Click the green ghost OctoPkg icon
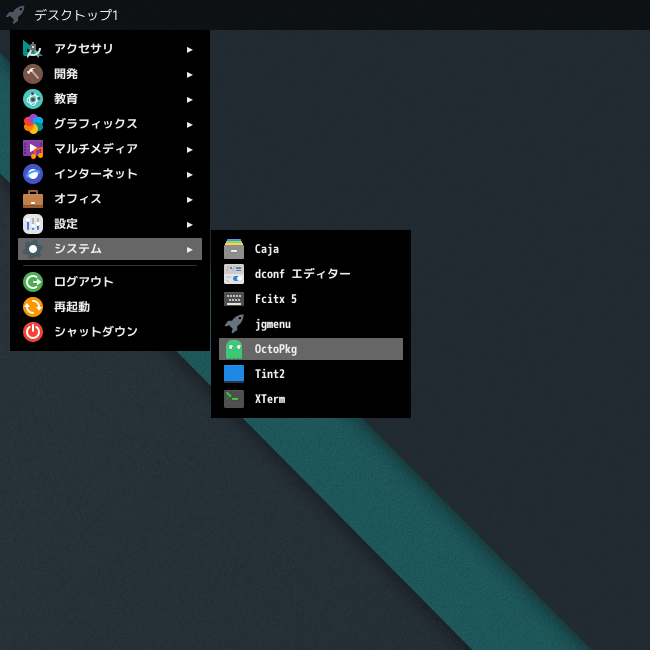This screenshot has width=650, height=650. point(234,349)
